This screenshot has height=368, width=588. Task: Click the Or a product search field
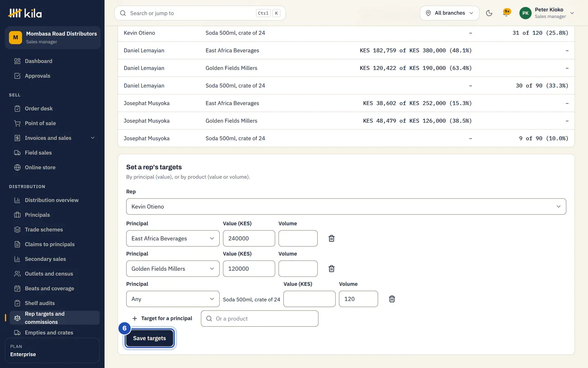pos(260,319)
